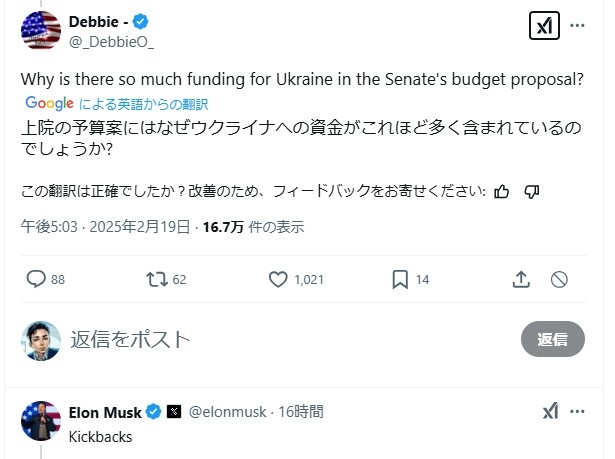Open Elon Musk's avatar thumbnail
The height and width of the screenshot is (459, 615).
[41, 420]
